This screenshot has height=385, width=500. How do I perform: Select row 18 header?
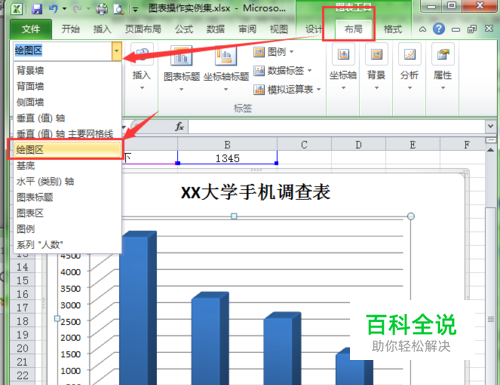[x=22, y=321]
